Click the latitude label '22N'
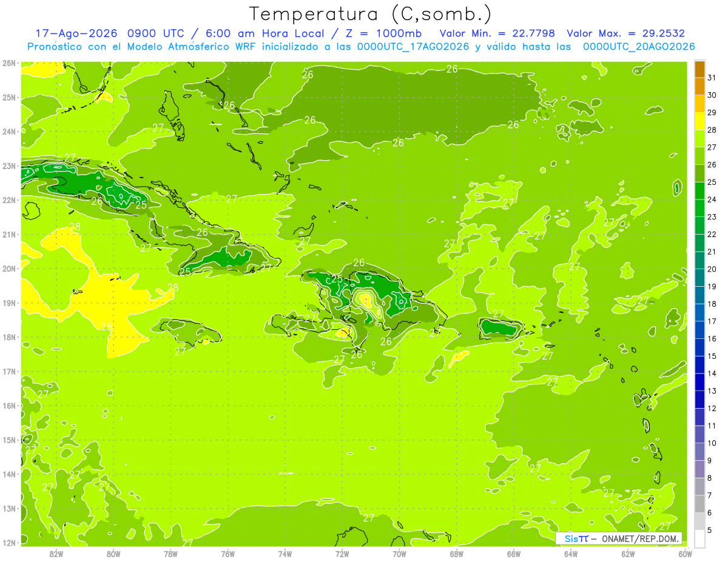Viewport: 728px width, 562px height. click(x=8, y=200)
